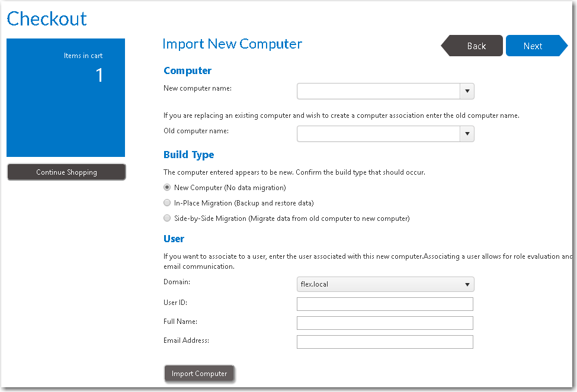Click the Import New Computer title

(x=232, y=44)
